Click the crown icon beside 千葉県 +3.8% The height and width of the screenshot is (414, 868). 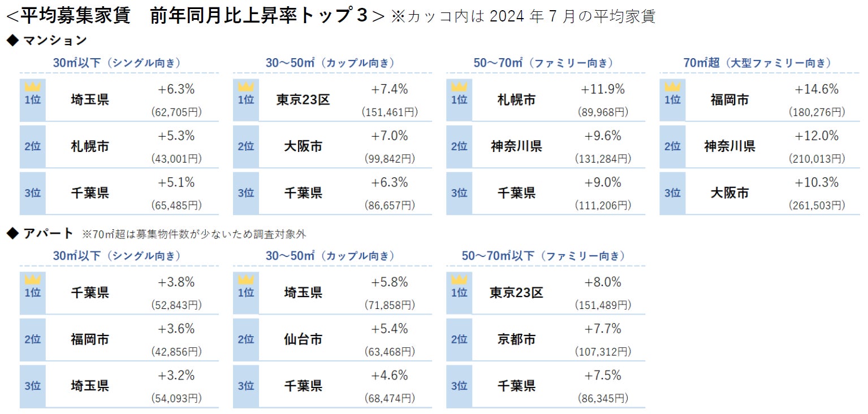[32, 280]
